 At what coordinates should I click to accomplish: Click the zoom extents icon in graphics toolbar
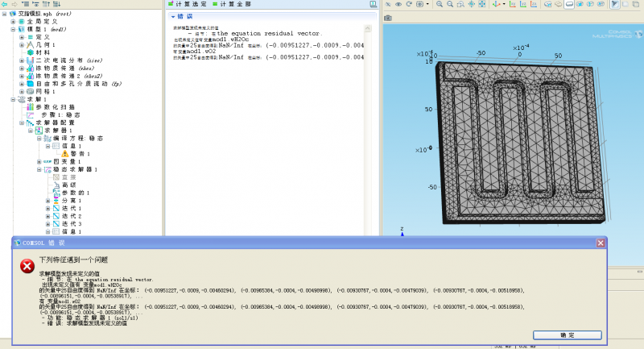pos(483,5)
